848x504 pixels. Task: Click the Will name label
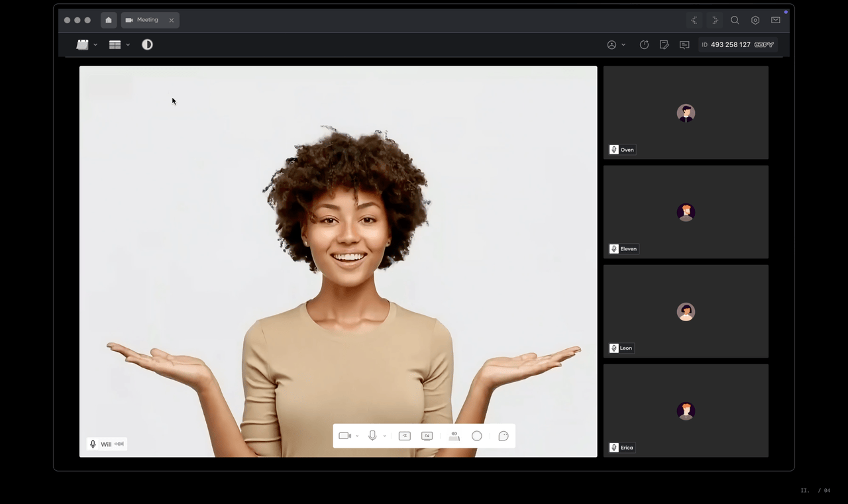click(106, 444)
